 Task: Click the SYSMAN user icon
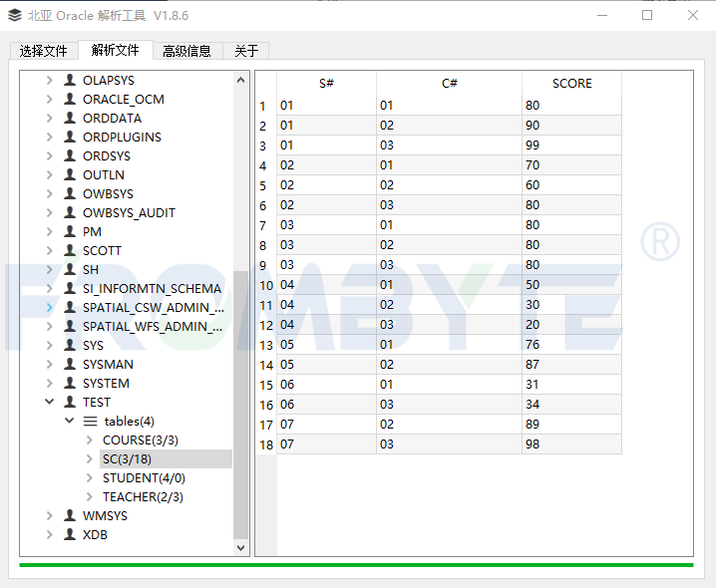(x=70, y=364)
